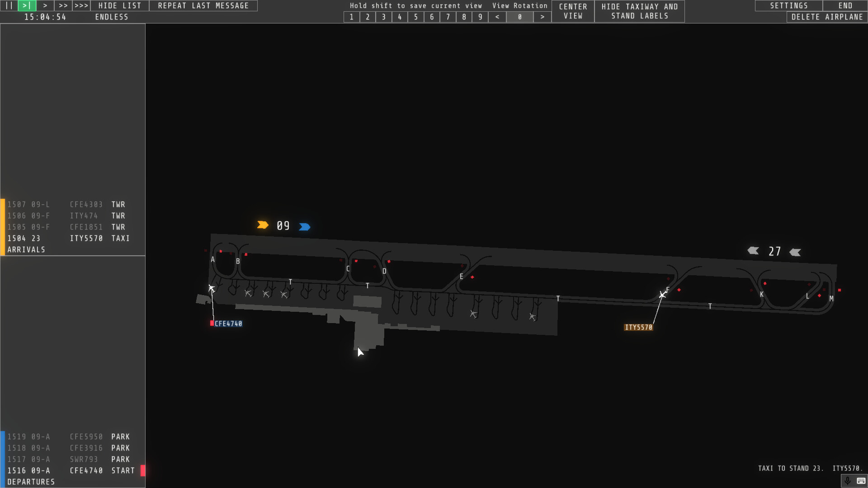The width and height of the screenshot is (868, 488).
Task: Click the DEPARTURES list header
Action: point(31,482)
